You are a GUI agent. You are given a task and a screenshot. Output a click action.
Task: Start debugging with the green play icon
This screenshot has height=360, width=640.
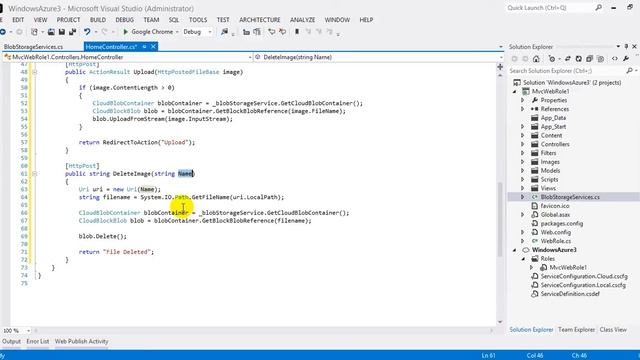[x=125, y=32]
